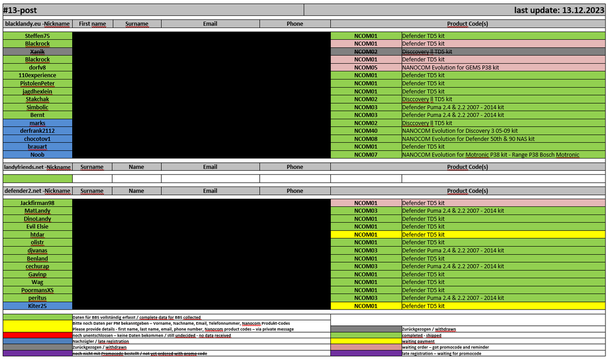The image size is (607, 364).
Task: Click the 'Nachzügler / late registration' legend text
Action: pyautogui.click(x=101, y=342)
